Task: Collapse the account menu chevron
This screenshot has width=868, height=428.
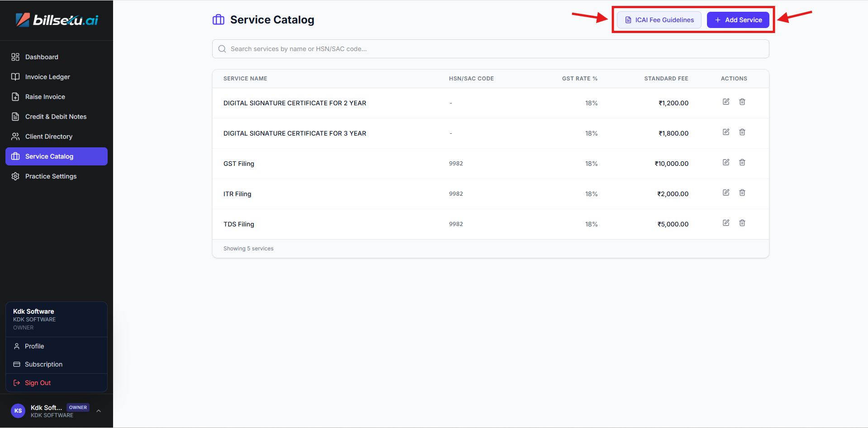Action: 99,411
